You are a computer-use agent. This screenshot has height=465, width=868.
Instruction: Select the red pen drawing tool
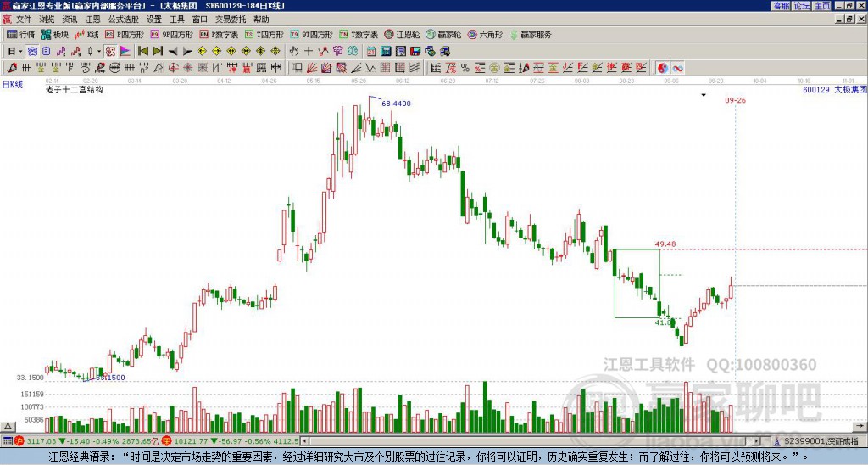[12, 68]
